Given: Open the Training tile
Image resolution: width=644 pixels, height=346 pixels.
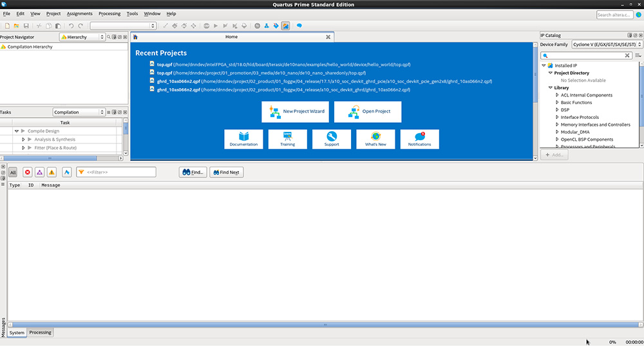Looking at the screenshot, I should pyautogui.click(x=287, y=140).
